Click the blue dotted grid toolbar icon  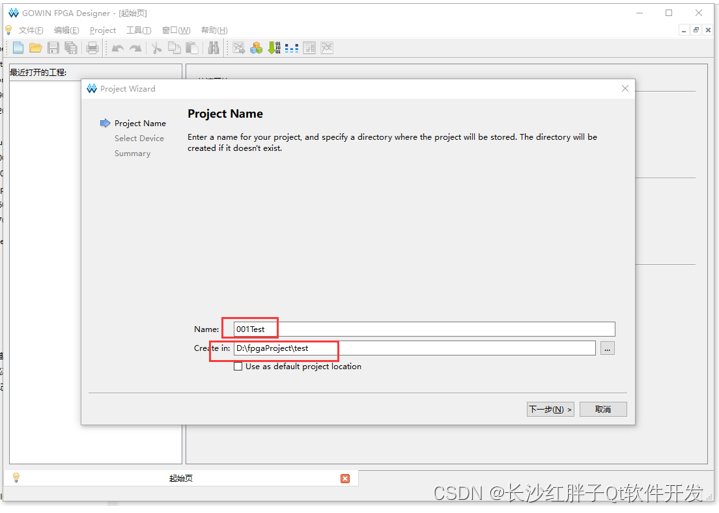pos(292,48)
